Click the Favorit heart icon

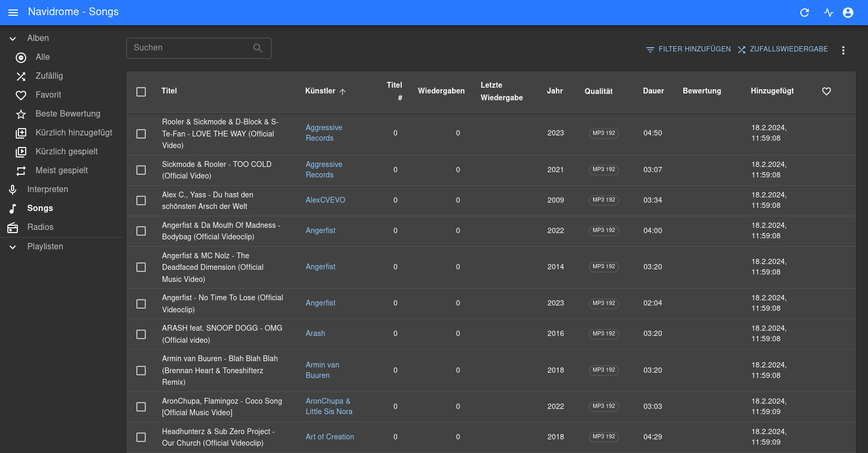coord(21,95)
